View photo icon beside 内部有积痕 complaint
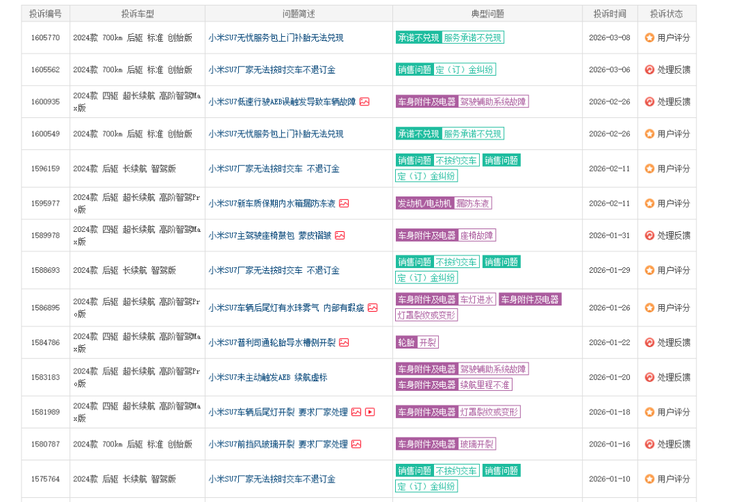This screenshot has height=502, width=750. pos(372,308)
